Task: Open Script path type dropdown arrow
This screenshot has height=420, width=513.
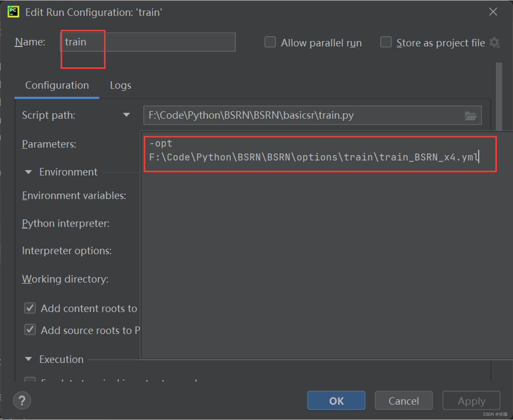Action: click(126, 115)
